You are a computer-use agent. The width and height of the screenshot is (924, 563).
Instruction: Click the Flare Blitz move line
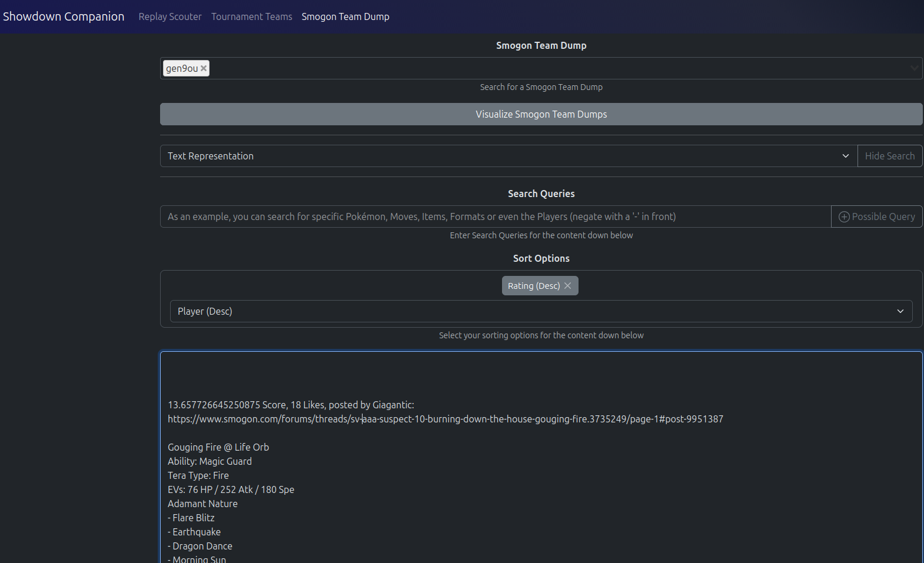coord(193,518)
